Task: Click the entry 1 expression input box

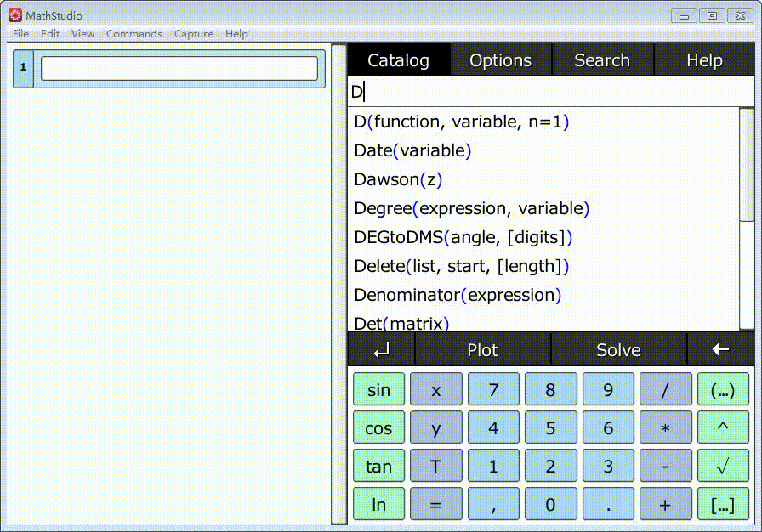Action: click(179, 69)
